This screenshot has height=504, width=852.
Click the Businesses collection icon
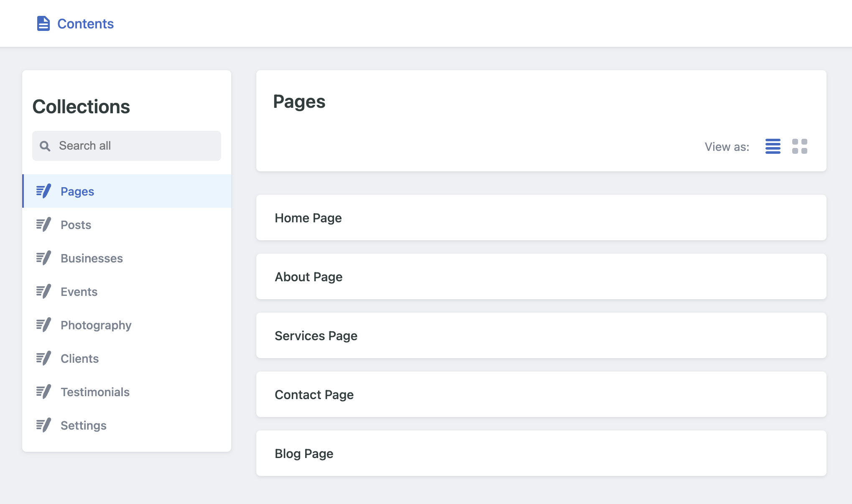[x=43, y=258]
